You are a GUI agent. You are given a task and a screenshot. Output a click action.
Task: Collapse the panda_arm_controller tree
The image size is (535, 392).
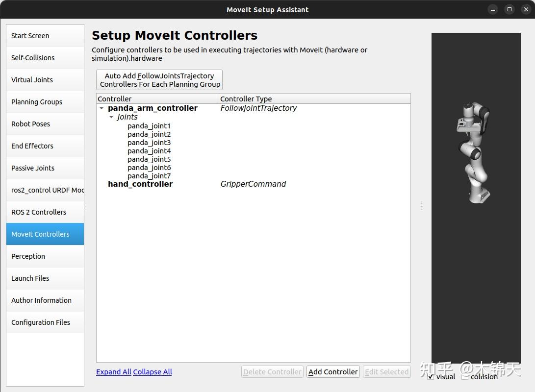[102, 108]
